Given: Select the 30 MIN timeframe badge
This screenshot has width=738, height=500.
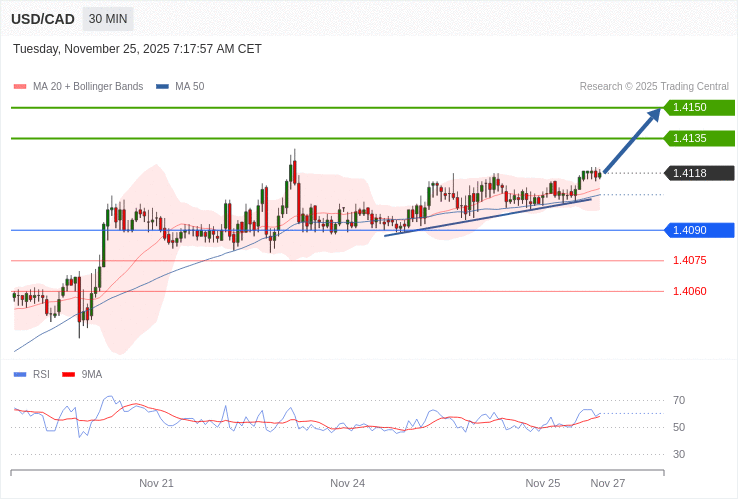Looking at the screenshot, I should click(x=108, y=19).
